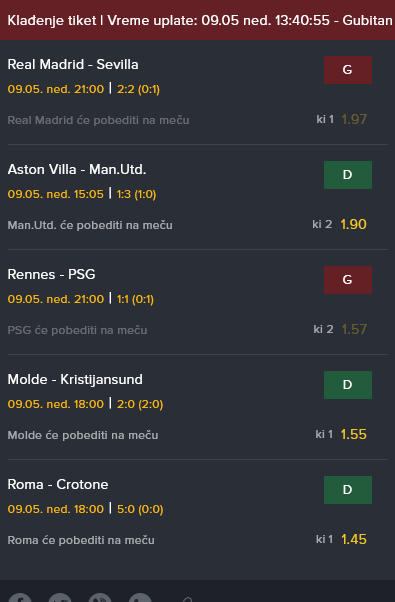Open the Aston Villa - Man.Utd. match
This screenshot has height=602, width=395.
77,169
